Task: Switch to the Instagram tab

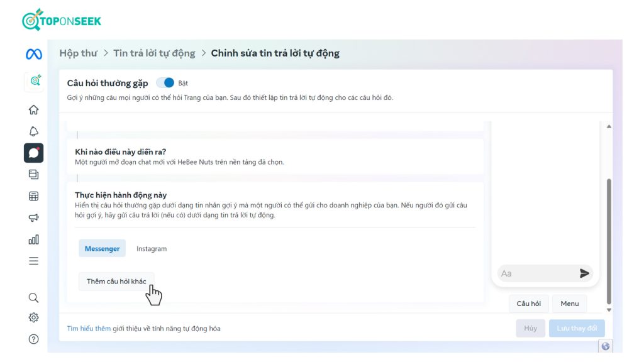Action: [x=152, y=249]
